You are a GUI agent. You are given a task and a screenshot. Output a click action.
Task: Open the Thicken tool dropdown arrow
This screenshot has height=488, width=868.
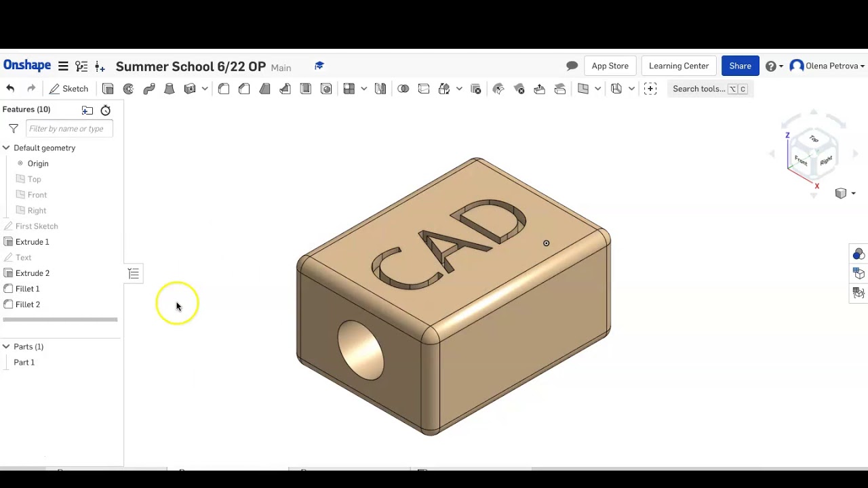pos(205,89)
